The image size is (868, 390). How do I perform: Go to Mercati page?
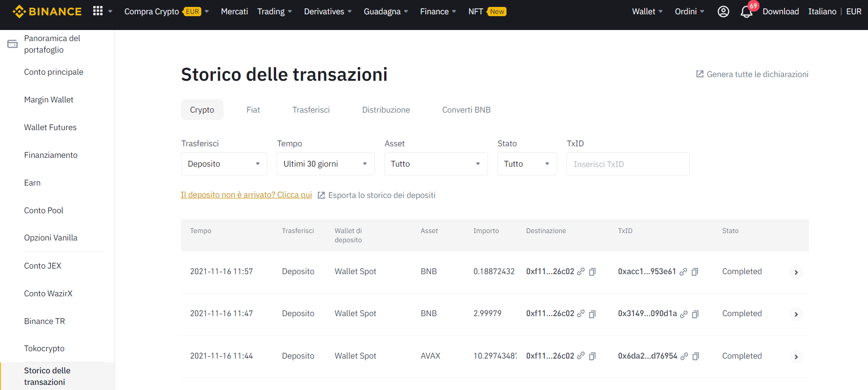[234, 12]
